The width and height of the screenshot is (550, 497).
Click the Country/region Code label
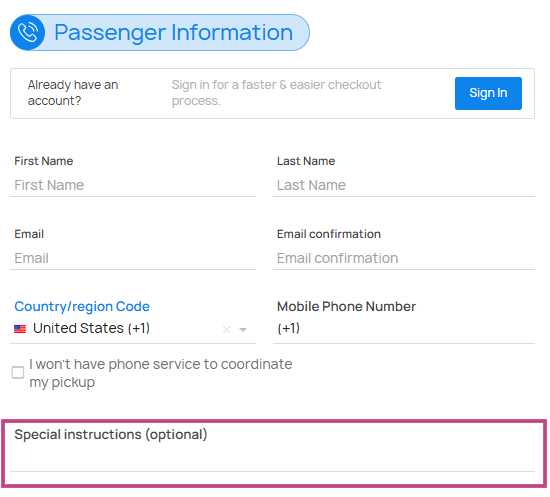pyautogui.click(x=82, y=307)
